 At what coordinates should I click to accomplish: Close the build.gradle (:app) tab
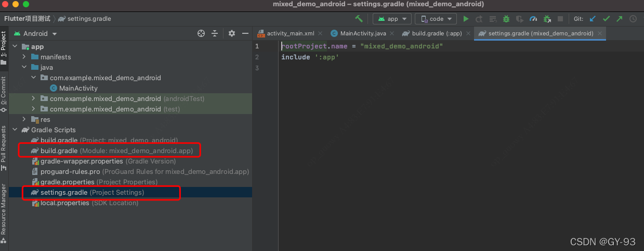point(467,33)
